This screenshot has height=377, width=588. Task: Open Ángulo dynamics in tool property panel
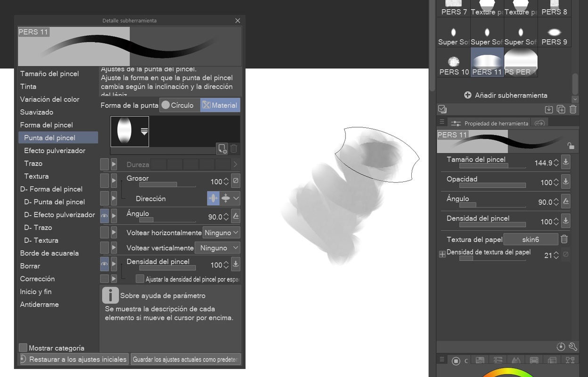[566, 201]
